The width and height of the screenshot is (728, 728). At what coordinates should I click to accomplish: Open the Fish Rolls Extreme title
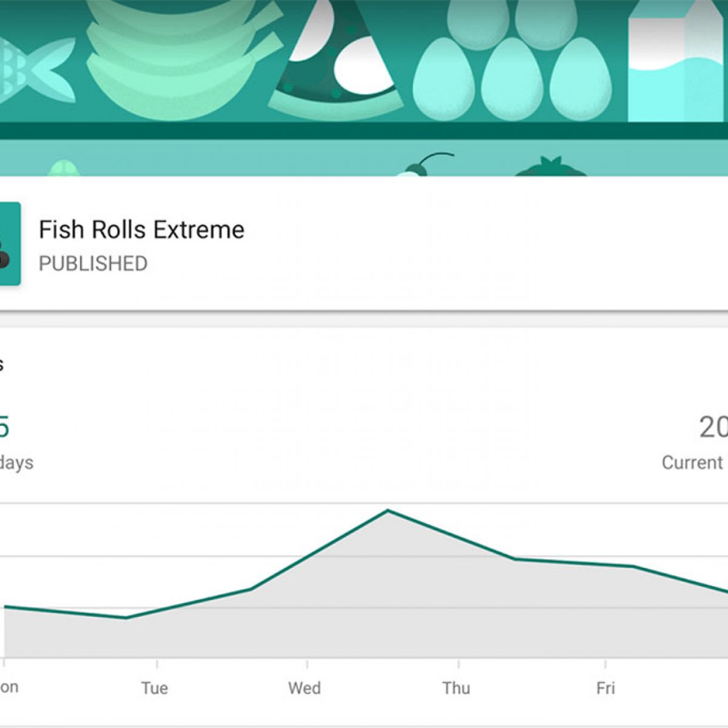[141, 230]
